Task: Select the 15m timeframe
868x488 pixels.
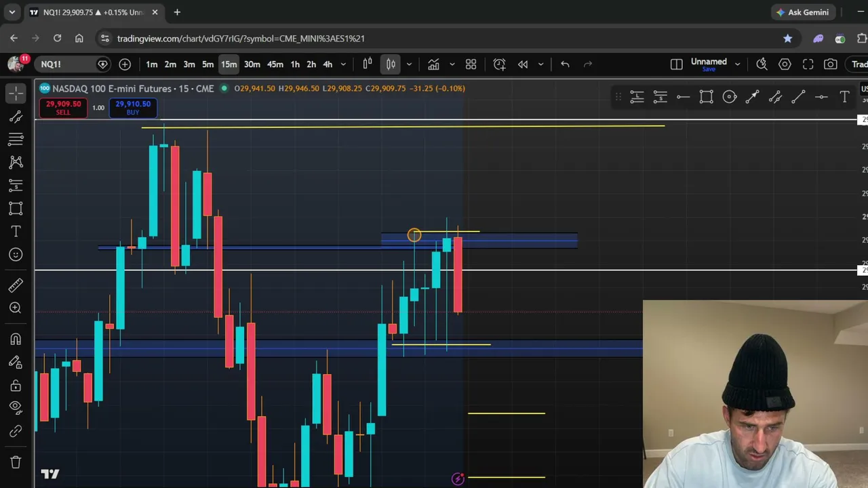Action: coord(229,64)
